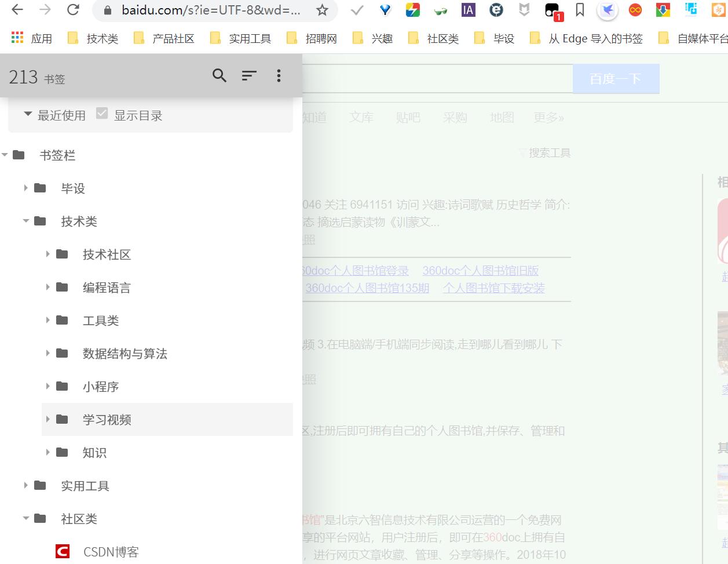Open the bookmark search magnifier
Viewport: 728px width, 564px height.
219,75
